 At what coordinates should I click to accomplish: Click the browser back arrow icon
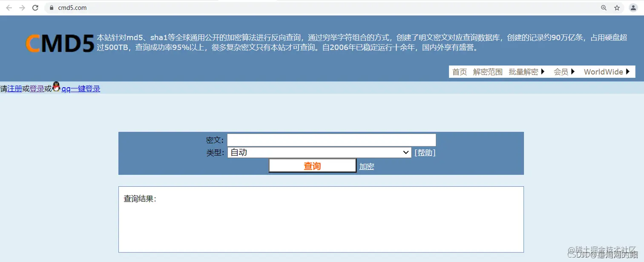pos(9,7)
